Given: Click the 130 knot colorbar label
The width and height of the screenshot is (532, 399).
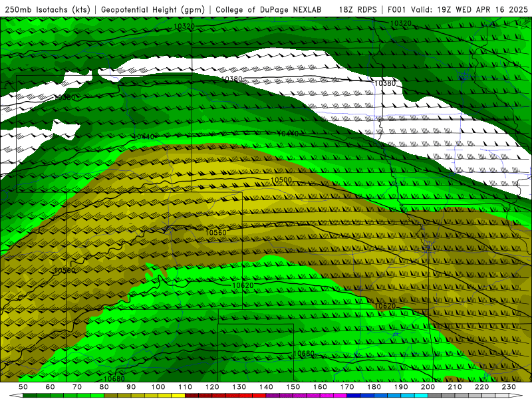Looking at the screenshot, I should (x=239, y=387).
